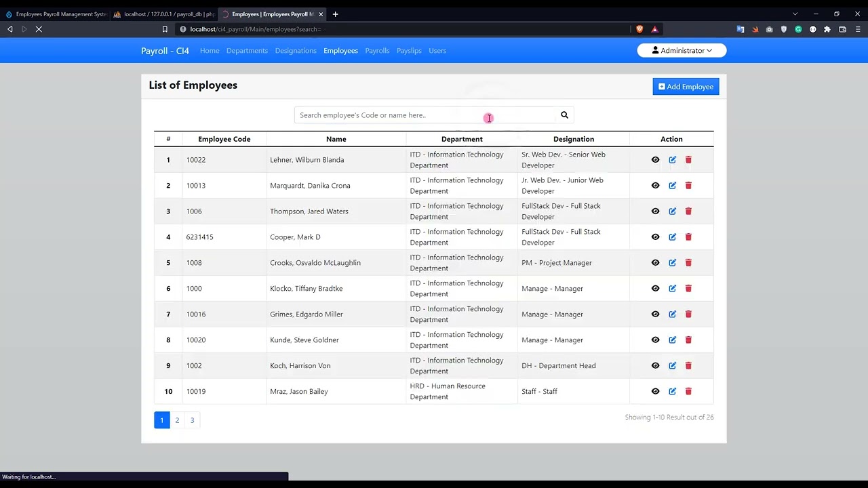
Task: Open the Users menu item
Action: coord(437,51)
